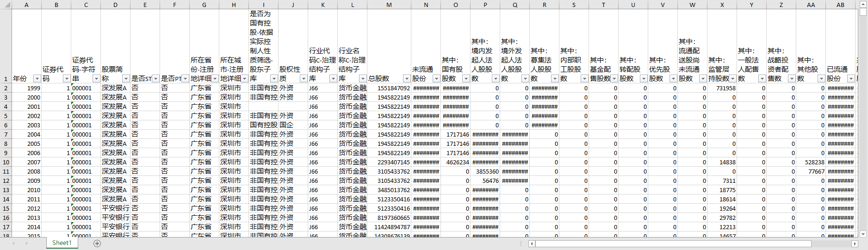Select the 国企 cell in row 6
Image resolution: width=868 pixels, height=250 pixels.
pyautogui.click(x=293, y=125)
